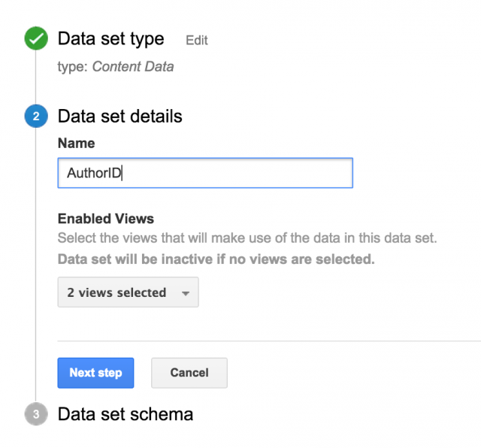
Task: Click the Enabled Views label
Action: 106,219
